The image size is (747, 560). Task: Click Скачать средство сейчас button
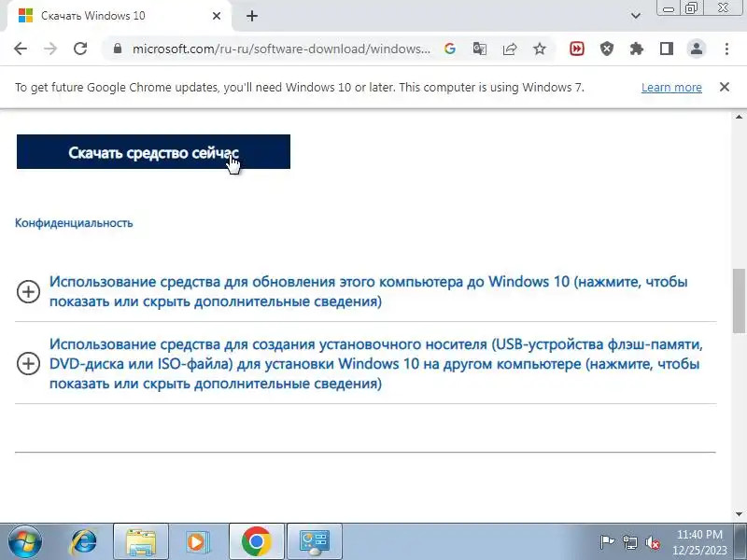click(153, 152)
